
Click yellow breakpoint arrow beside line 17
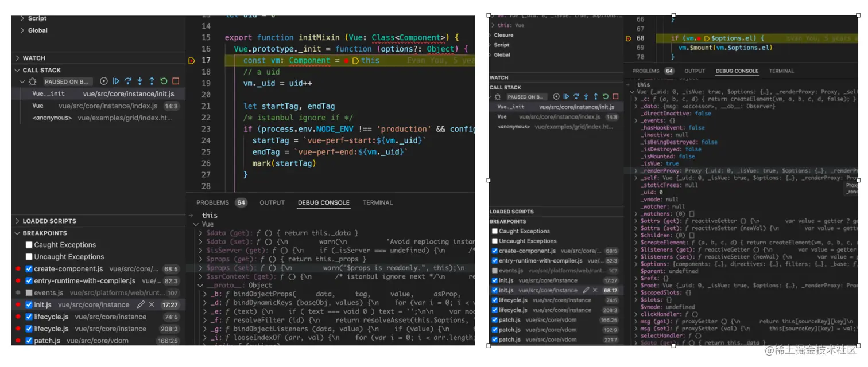(x=192, y=60)
